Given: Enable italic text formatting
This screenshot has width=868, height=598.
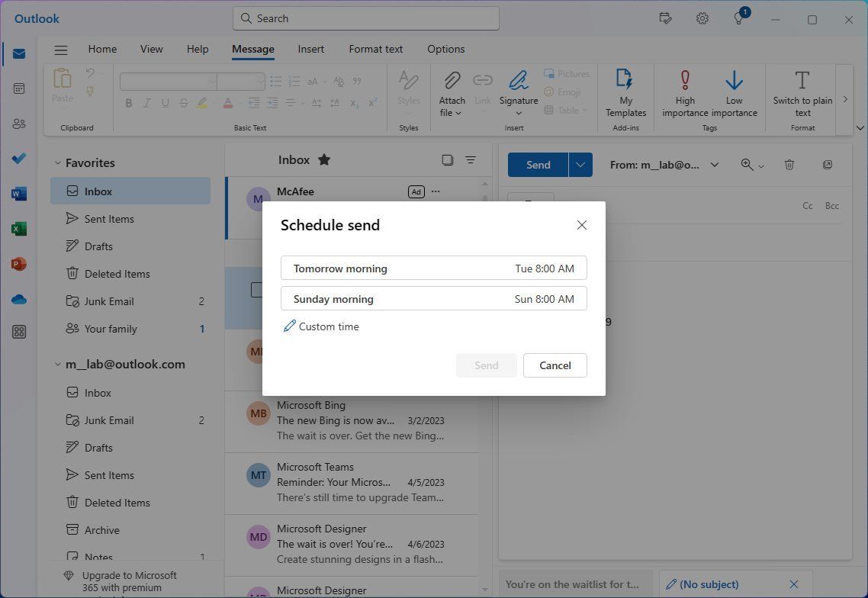Looking at the screenshot, I should tap(146, 103).
